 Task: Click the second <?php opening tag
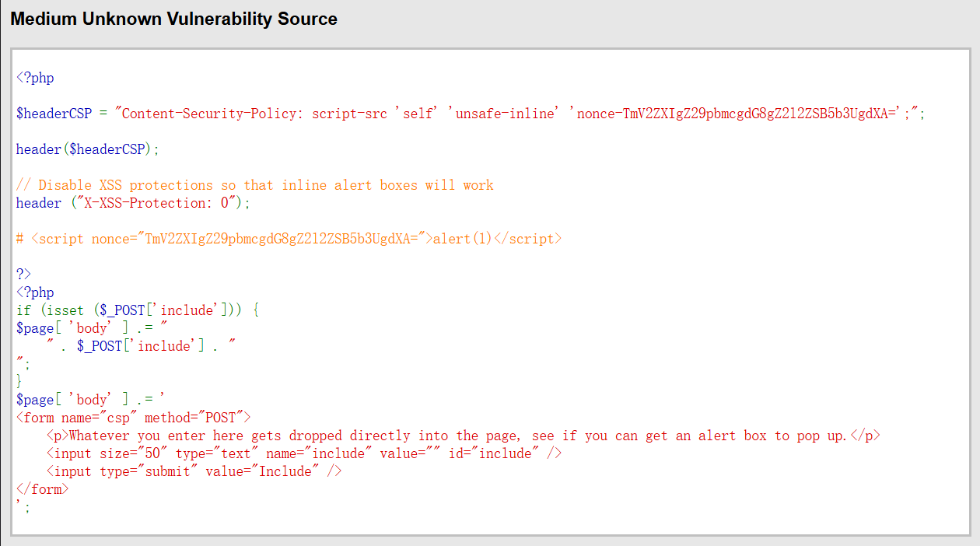pos(35,292)
